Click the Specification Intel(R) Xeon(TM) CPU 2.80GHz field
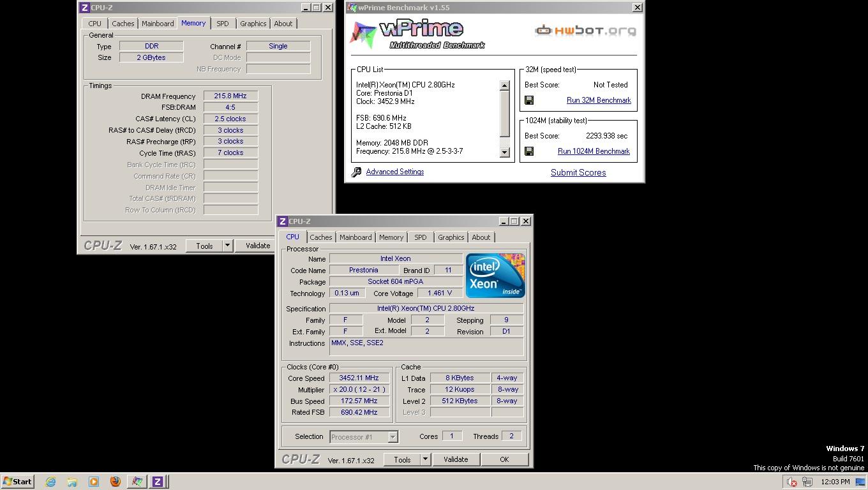 pyautogui.click(x=426, y=308)
